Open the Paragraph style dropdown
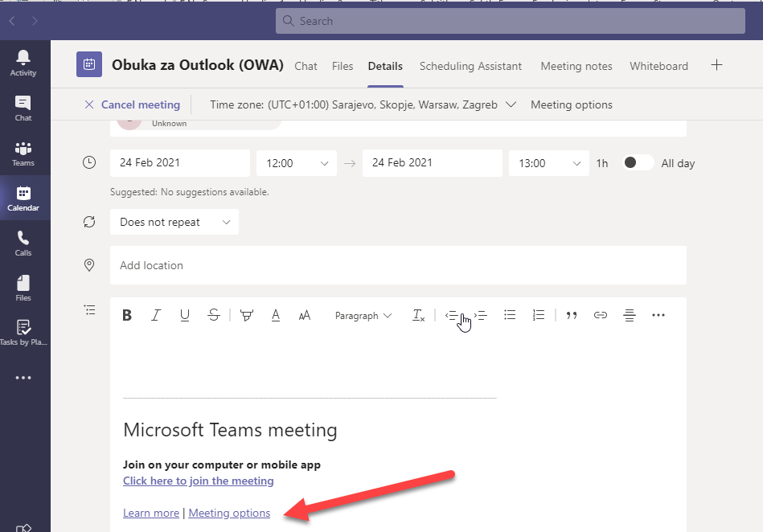Screen dimensions: 763x532 (363, 316)
